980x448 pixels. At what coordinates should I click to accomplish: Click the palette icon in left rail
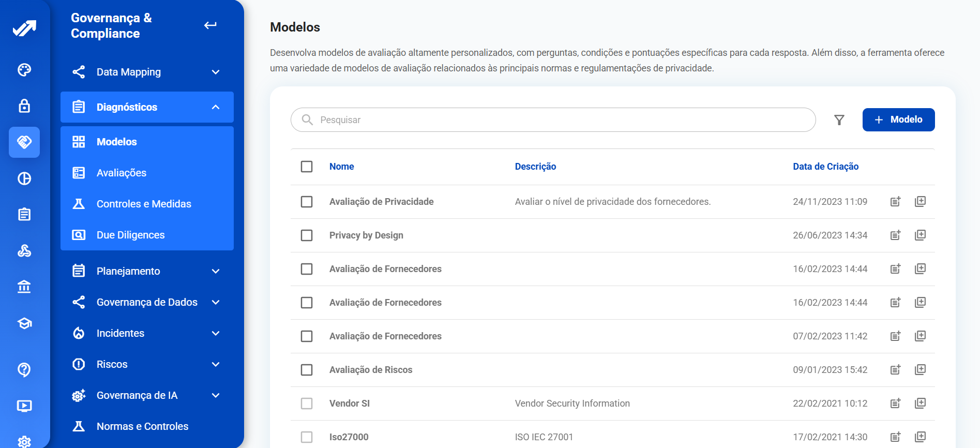(x=24, y=70)
